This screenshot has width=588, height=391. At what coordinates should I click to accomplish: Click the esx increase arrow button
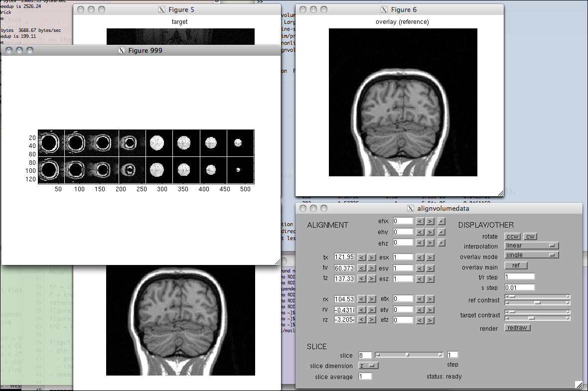click(x=430, y=258)
